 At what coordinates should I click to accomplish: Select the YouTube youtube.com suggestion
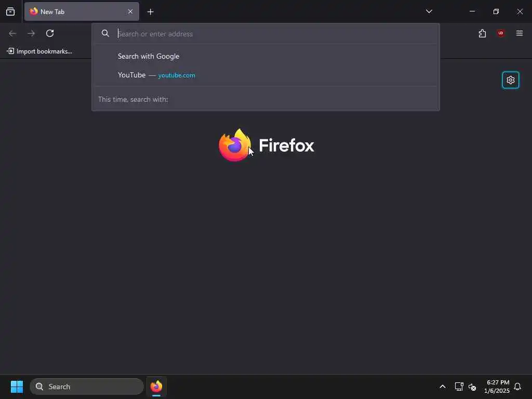coord(265,75)
